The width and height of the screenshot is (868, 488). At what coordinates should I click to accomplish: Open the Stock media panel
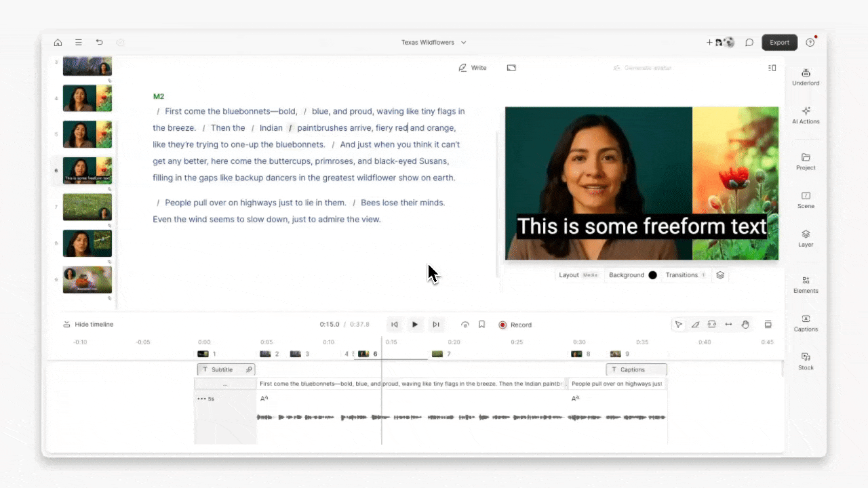point(806,361)
